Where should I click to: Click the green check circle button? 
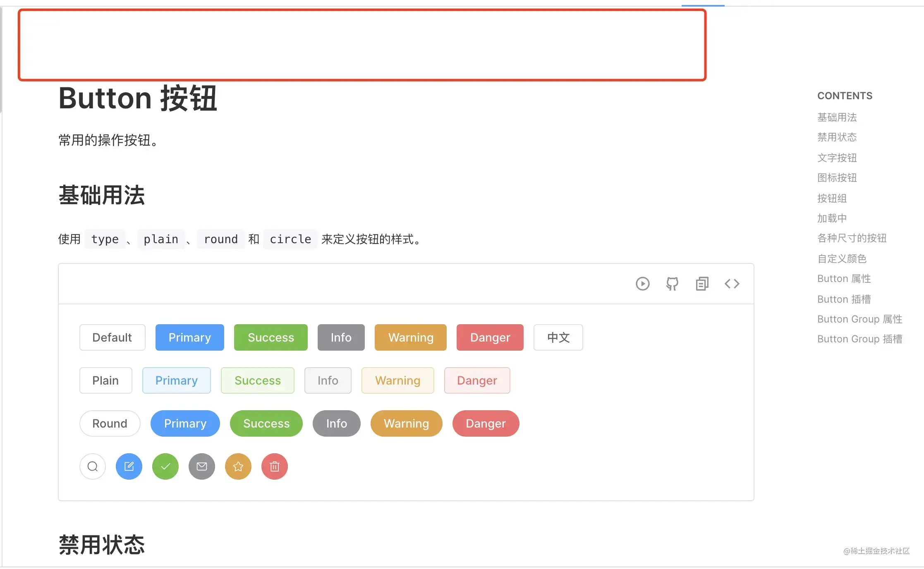pyautogui.click(x=165, y=466)
